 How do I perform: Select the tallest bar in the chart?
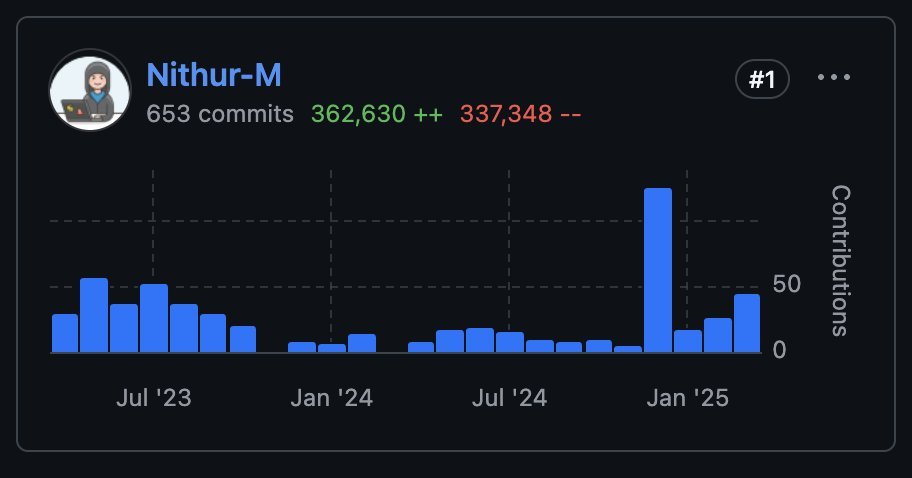click(657, 270)
